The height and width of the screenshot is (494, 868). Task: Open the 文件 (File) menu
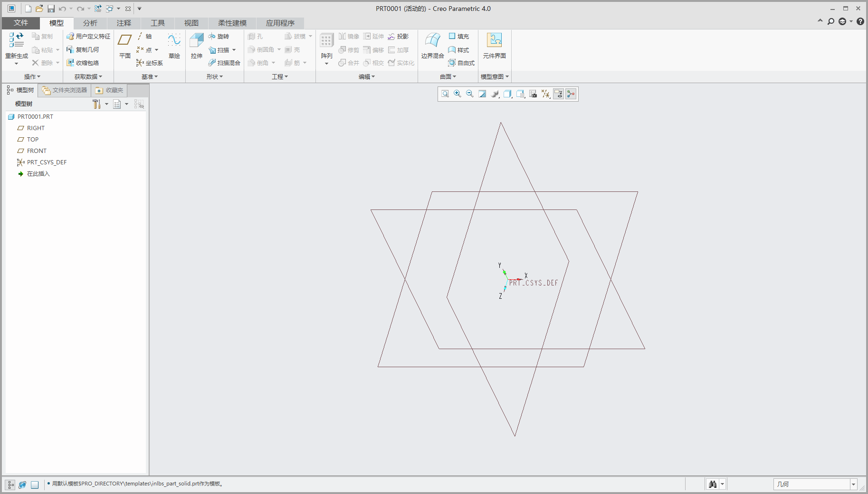20,23
